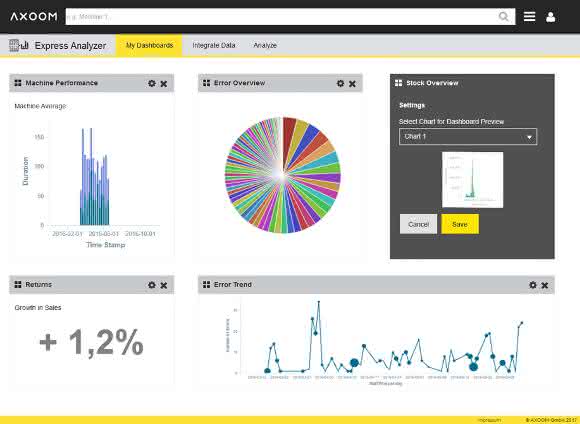
Task: Click the Machine Performance grid icon
Action: click(x=18, y=83)
